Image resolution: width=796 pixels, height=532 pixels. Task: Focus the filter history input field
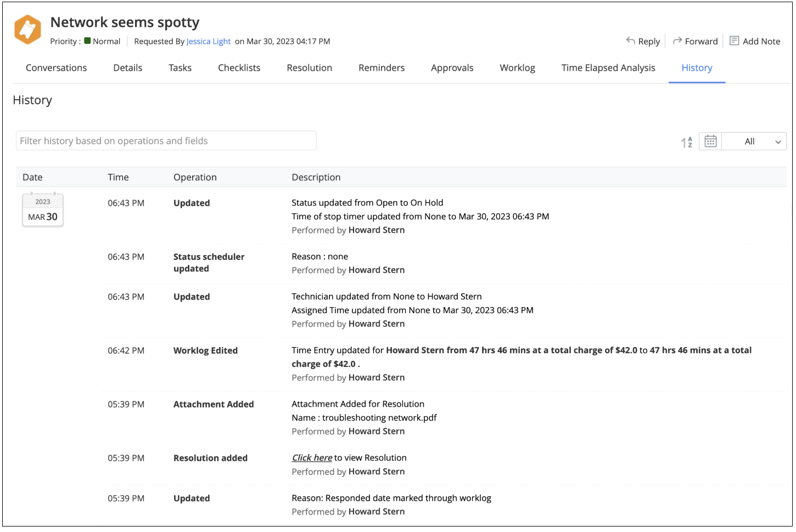[166, 141]
